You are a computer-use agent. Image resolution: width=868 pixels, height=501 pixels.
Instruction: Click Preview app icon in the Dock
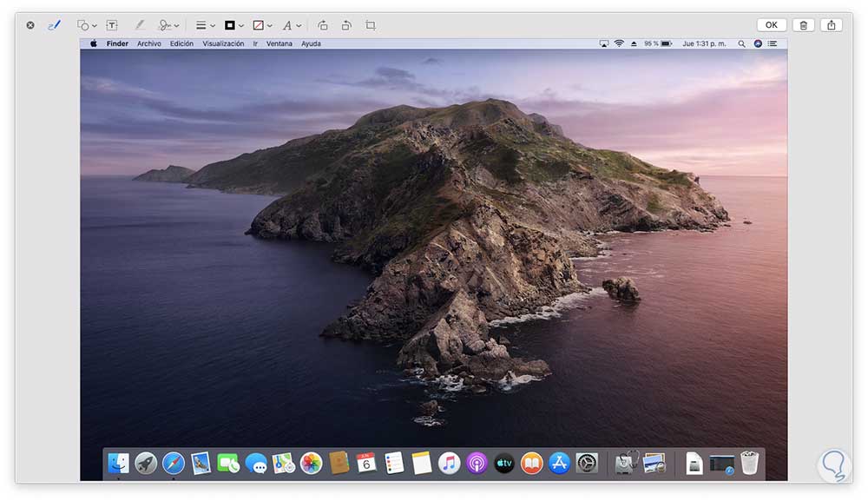tap(654, 464)
